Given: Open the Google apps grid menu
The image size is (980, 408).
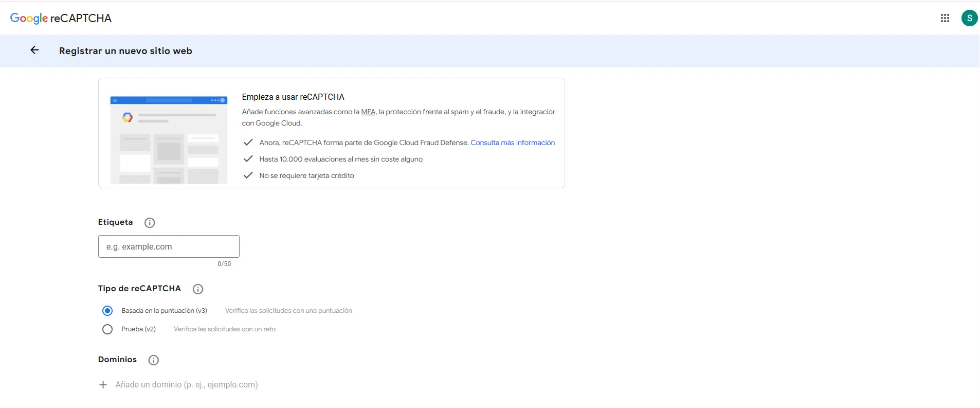Looking at the screenshot, I should tap(945, 18).
